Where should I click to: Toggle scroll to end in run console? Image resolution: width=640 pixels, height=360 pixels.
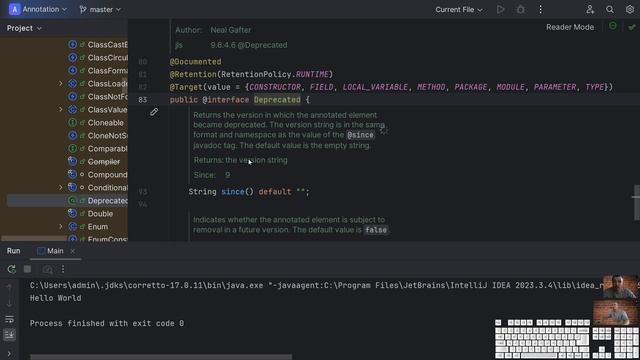click(x=9, y=335)
